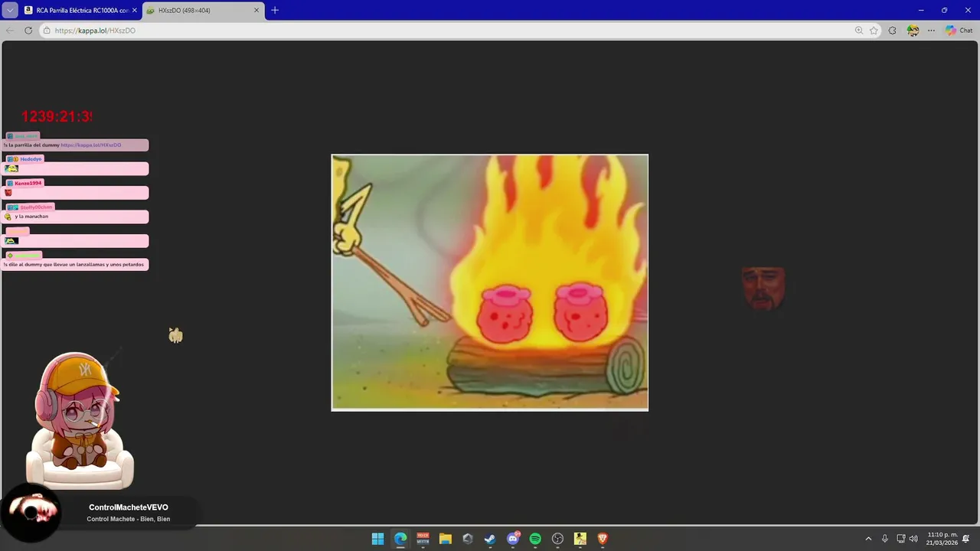The image size is (980, 551).
Task: Open Edge Settings and more menu
Action: (x=931, y=31)
